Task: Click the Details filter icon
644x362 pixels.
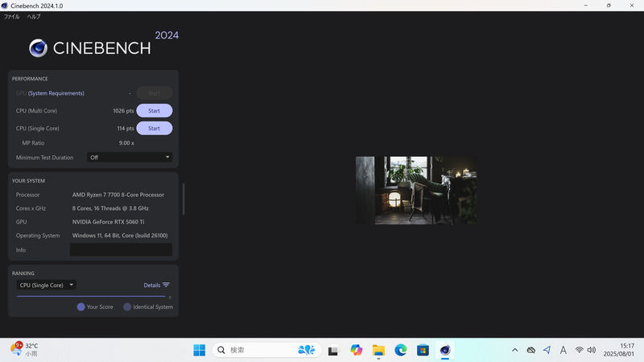Action: coord(166,285)
